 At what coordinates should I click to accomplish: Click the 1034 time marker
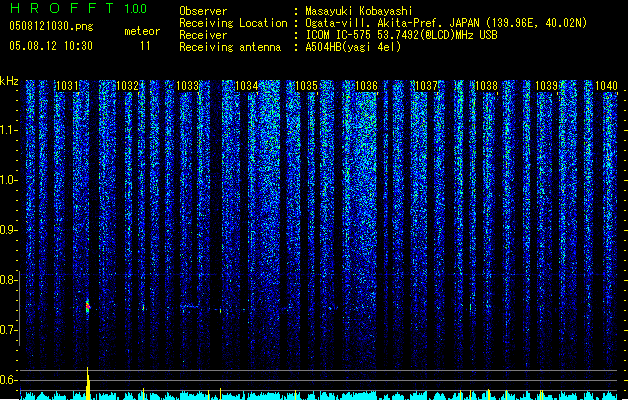pyautogui.click(x=247, y=86)
